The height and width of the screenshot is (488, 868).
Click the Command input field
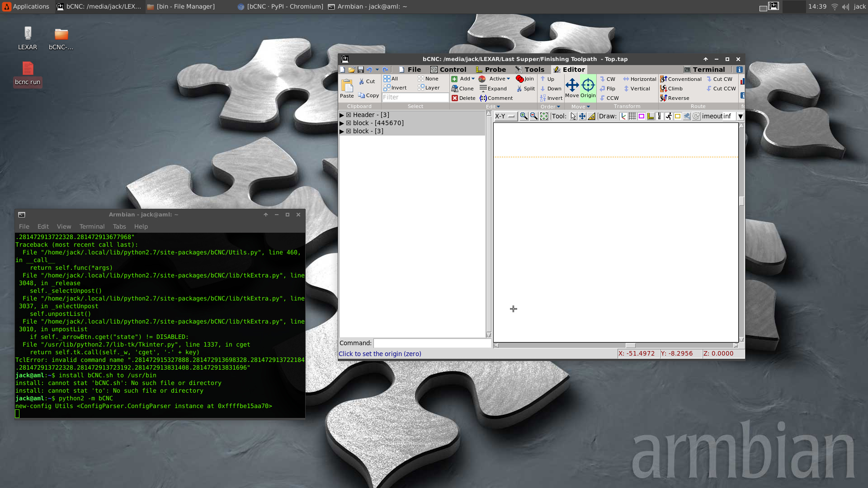[x=432, y=343]
